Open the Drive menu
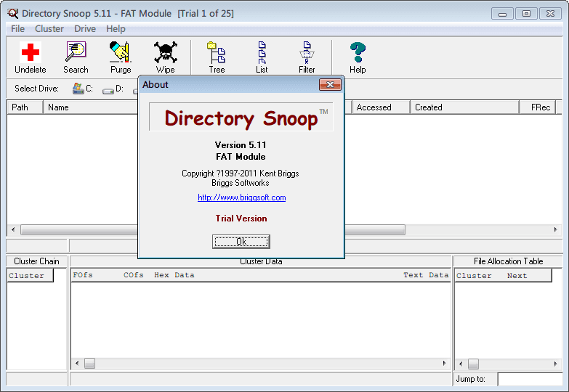 point(85,29)
